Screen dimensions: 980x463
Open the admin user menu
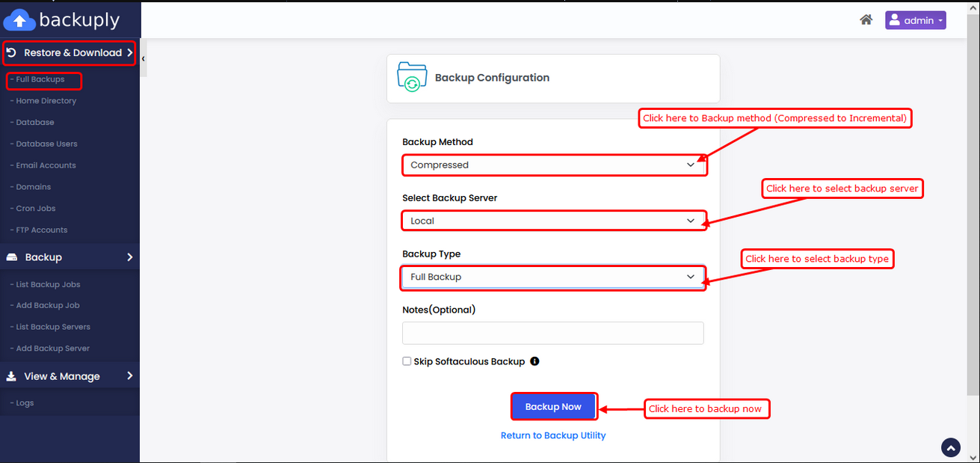click(x=915, y=20)
